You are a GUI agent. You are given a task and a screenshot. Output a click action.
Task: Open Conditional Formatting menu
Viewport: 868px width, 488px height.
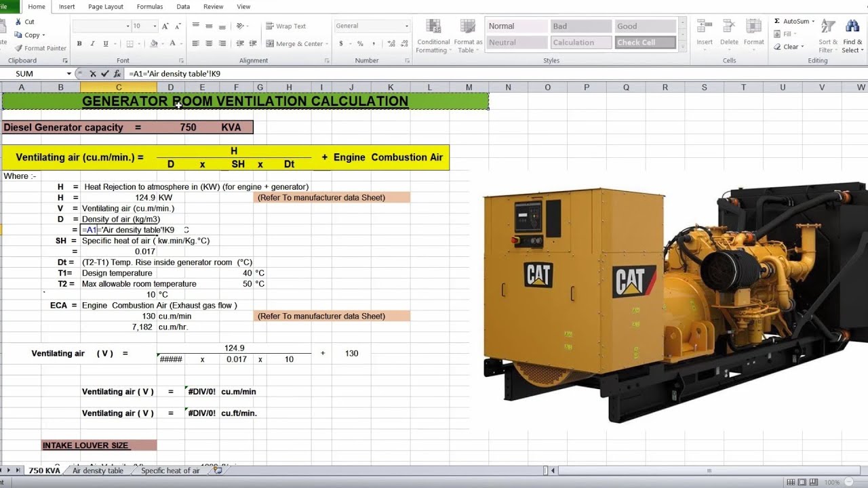(x=433, y=36)
